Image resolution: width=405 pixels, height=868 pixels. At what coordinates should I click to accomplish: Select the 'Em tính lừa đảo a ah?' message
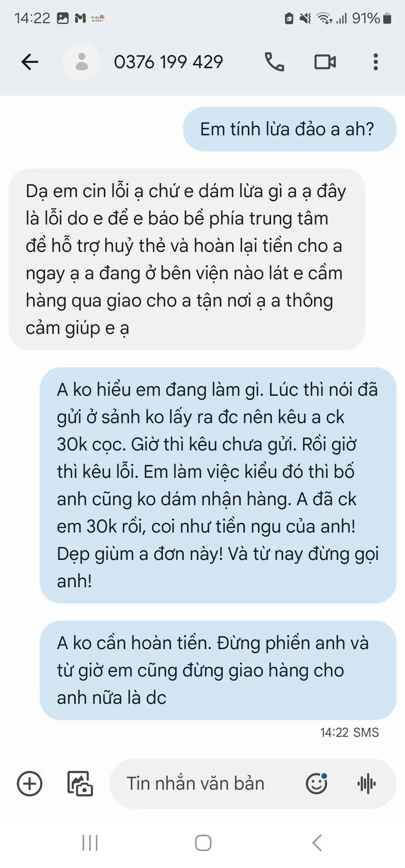coord(289,129)
